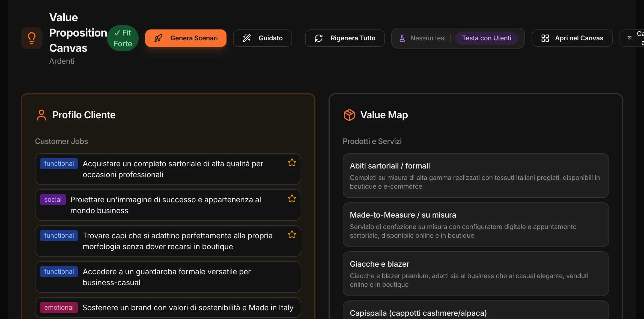Click the 'Nessun test' status label
The height and width of the screenshot is (319, 644).
coord(428,38)
